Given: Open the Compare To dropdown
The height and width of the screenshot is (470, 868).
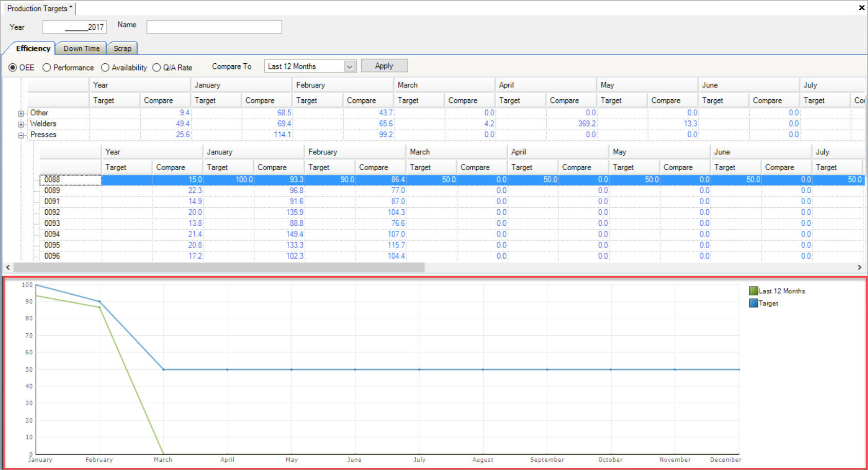Looking at the screenshot, I should 349,66.
